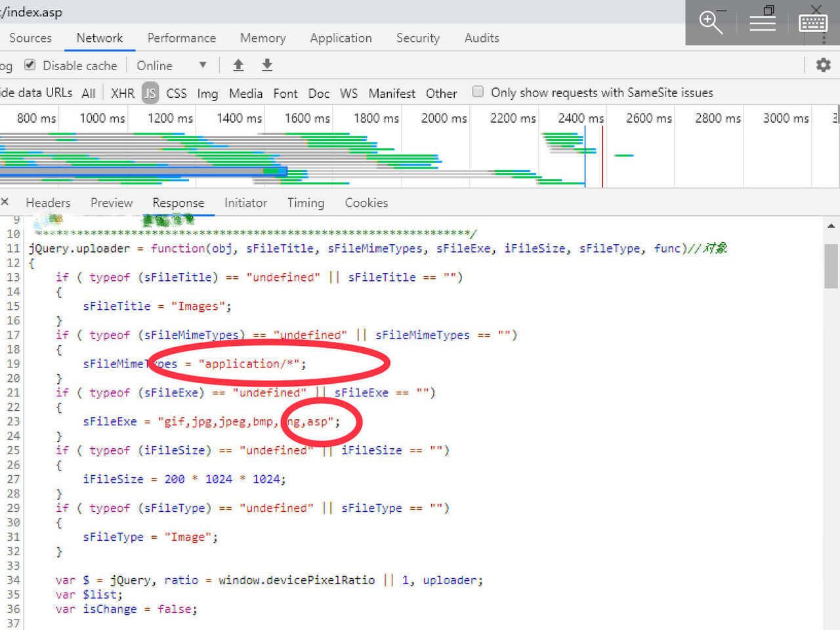Open the Audits tab
The width and height of the screenshot is (840, 630).
482,38
